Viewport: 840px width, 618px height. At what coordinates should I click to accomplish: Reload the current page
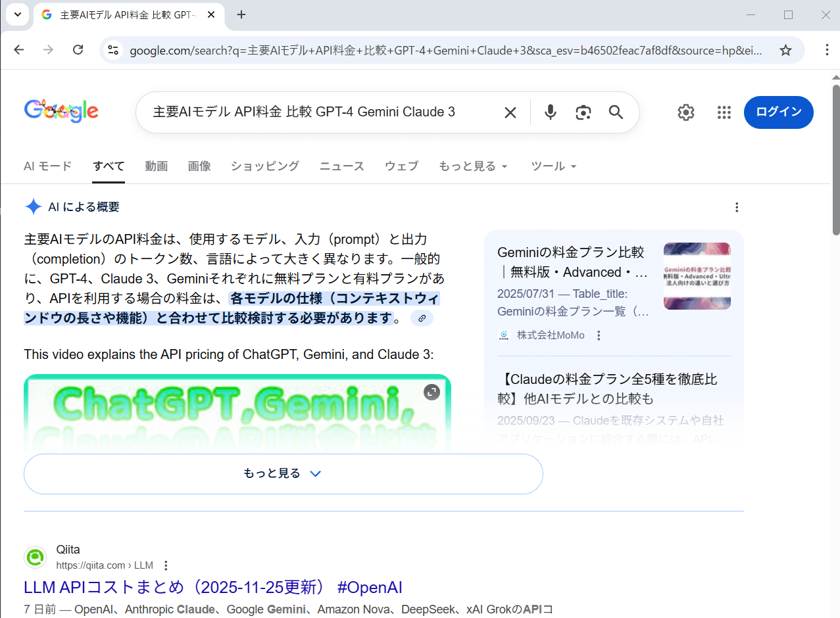(x=78, y=50)
